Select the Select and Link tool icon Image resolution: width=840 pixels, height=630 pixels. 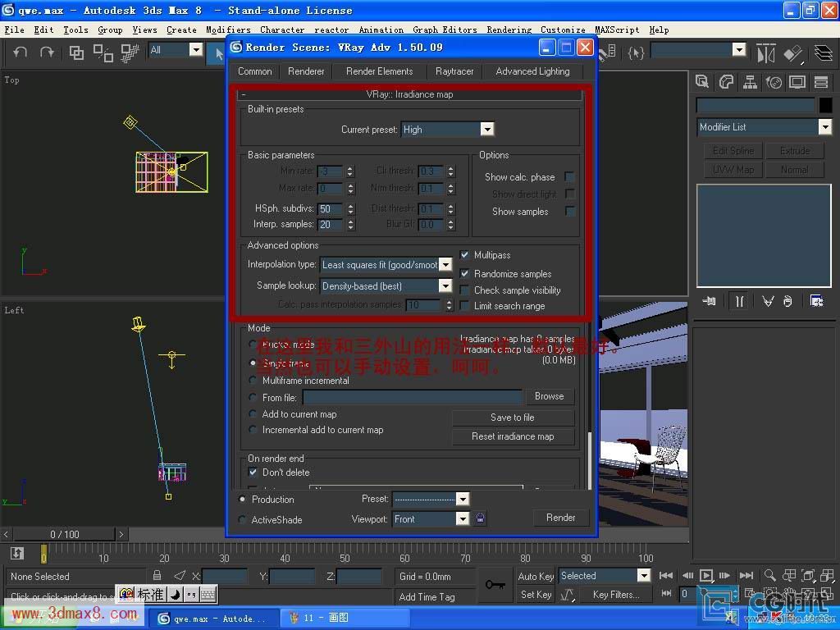click(x=76, y=52)
